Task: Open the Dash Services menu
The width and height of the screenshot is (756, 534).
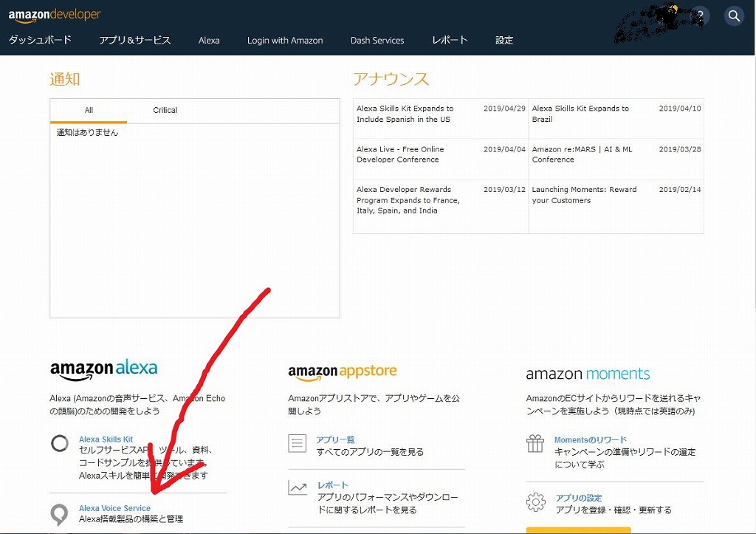Action: tap(377, 41)
